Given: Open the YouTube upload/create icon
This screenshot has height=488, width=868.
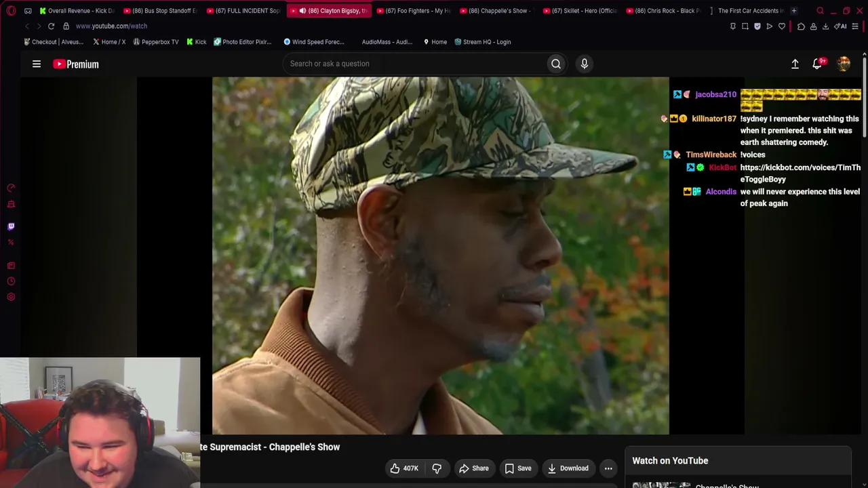Looking at the screenshot, I should pyautogui.click(x=795, y=64).
